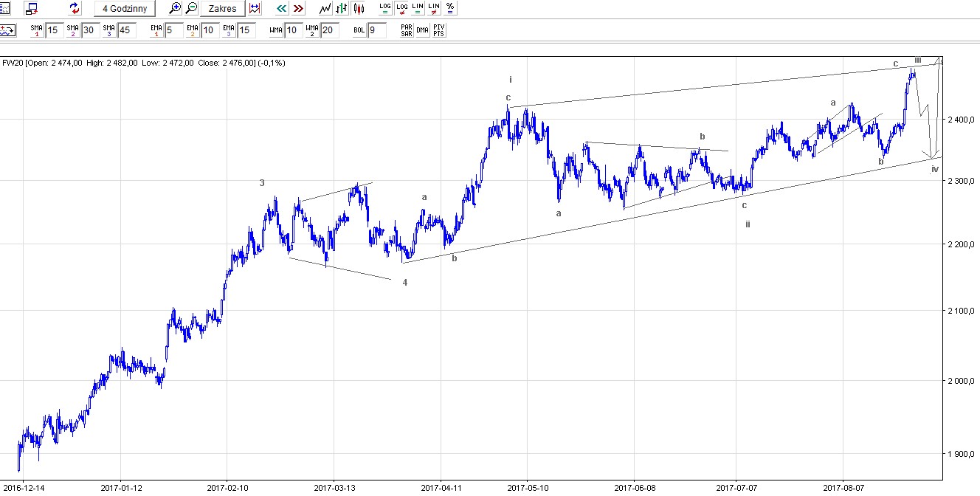Click the FW20 open-high-low-close info text
Viewport: 980px width, 496px height.
(144, 63)
